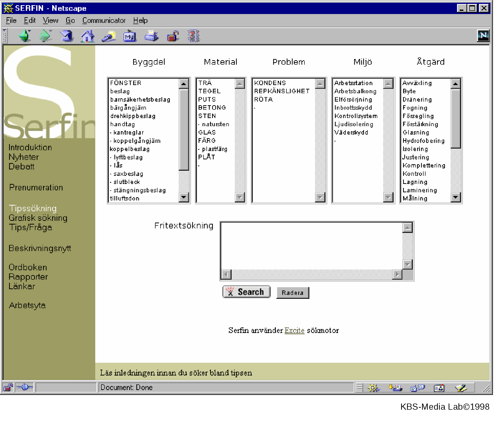Open My Netscape toolbar icon

(130, 36)
